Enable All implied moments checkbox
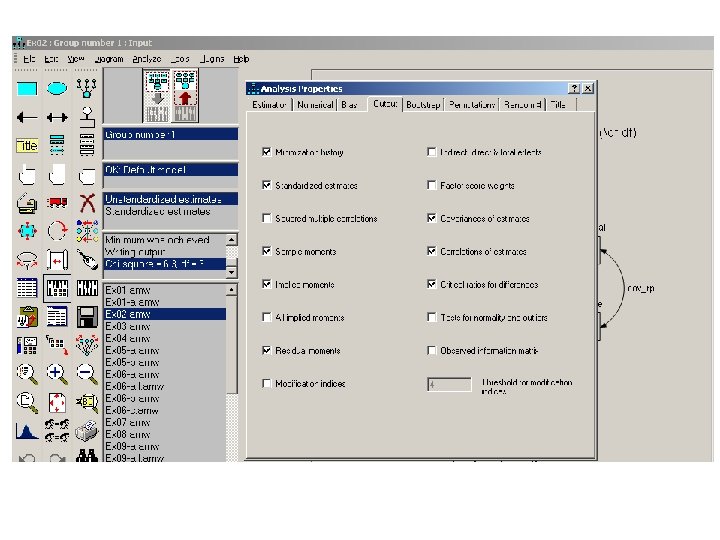This screenshot has width=720, height=540. click(266, 317)
